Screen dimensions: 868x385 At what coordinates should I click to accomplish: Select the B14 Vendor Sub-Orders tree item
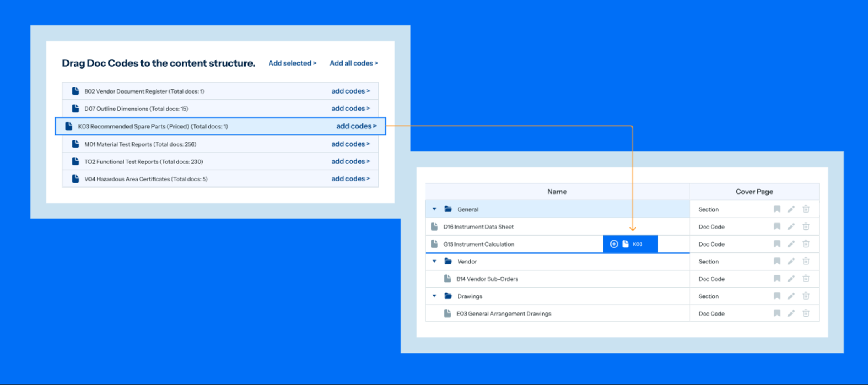(x=487, y=279)
